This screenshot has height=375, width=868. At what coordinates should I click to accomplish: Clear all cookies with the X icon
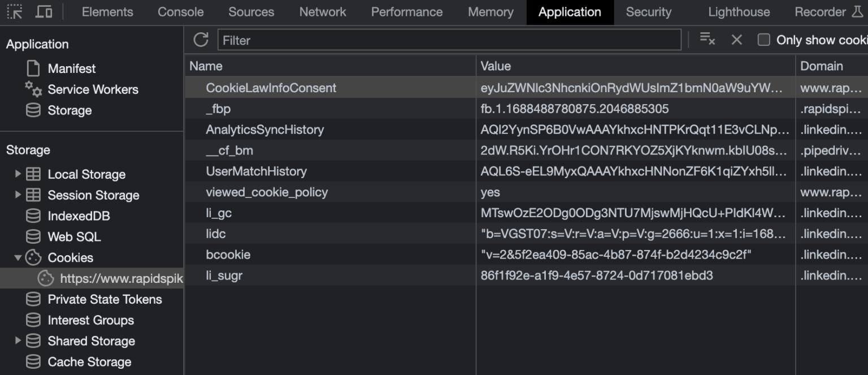(737, 40)
